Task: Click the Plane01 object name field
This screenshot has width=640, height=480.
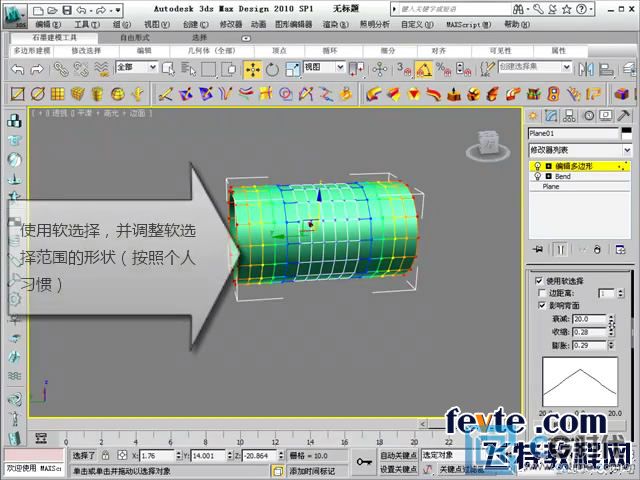Action: coord(573,133)
